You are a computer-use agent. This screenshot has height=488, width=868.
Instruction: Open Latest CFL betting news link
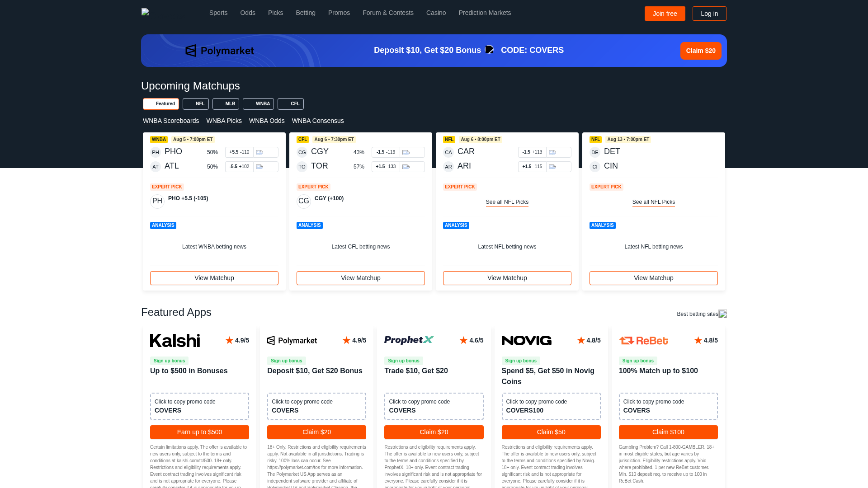(x=361, y=247)
